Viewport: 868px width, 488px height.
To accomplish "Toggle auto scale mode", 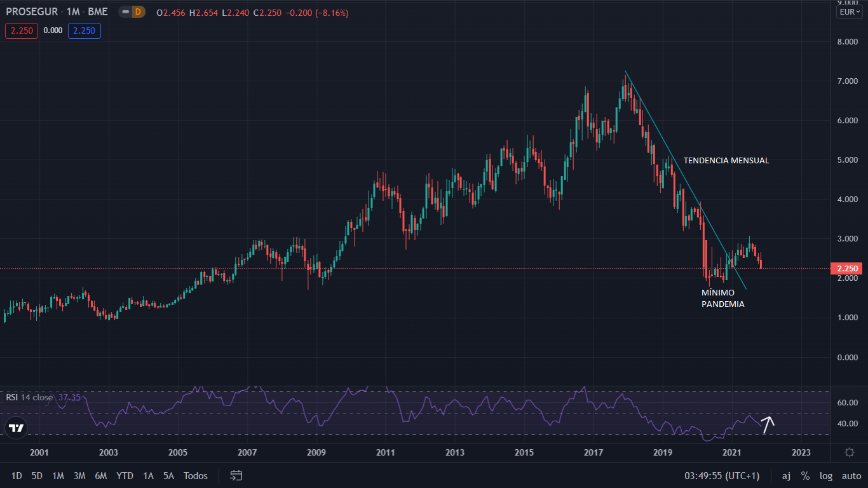I will tap(851, 475).
